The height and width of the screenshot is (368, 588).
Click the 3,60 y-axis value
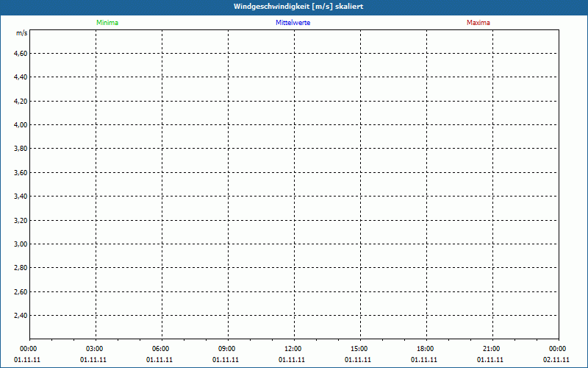pos(21,172)
